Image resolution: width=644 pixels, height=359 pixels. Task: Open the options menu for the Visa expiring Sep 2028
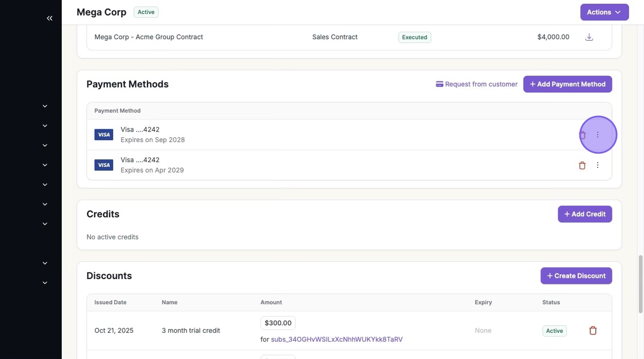click(598, 135)
